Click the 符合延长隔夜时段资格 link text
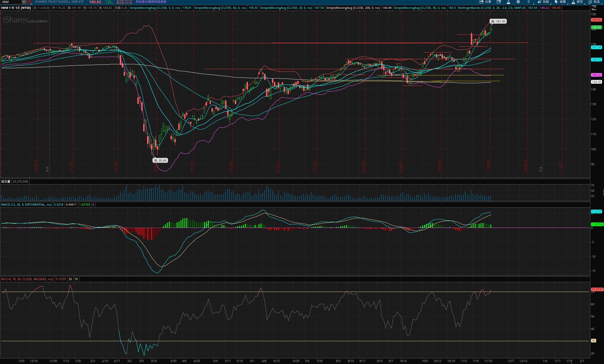This screenshot has height=364, width=604. click(x=151, y=2)
